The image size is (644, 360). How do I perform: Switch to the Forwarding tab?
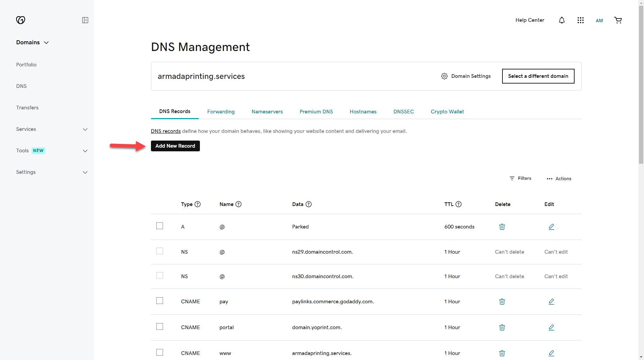point(221,112)
